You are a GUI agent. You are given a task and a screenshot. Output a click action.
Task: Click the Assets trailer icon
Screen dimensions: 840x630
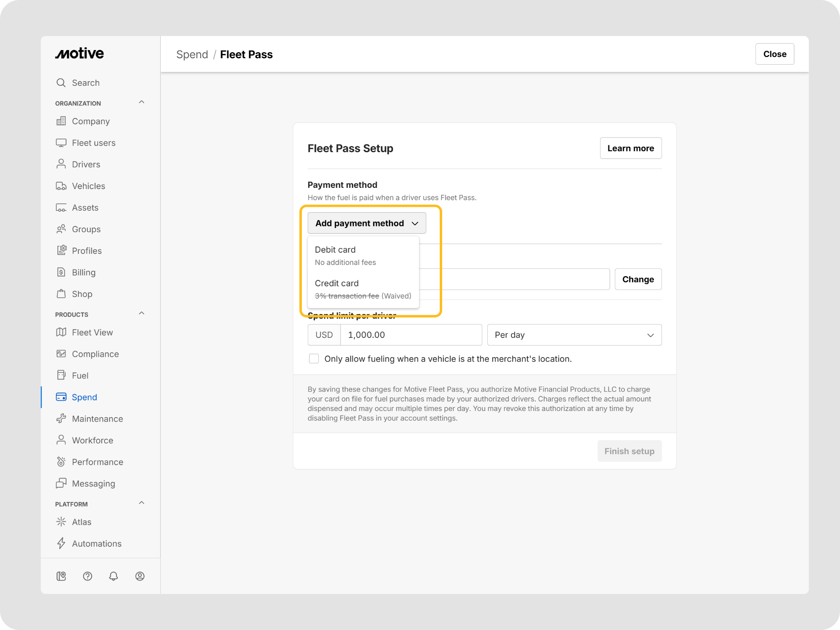(x=61, y=208)
